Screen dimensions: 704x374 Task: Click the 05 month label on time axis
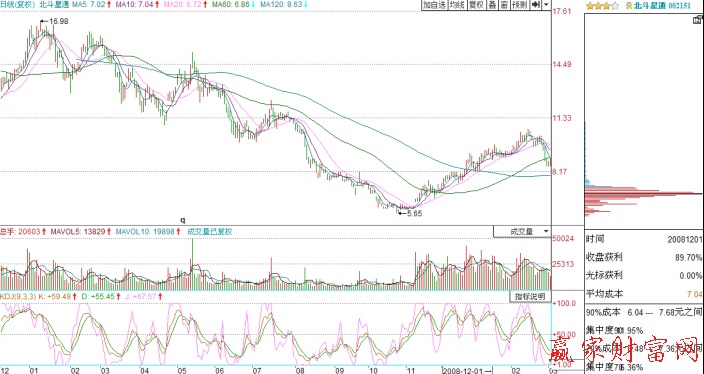coord(181,370)
